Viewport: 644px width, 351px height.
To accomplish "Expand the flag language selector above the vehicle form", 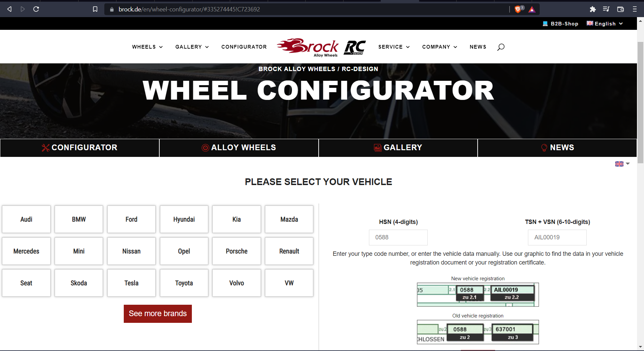I will [622, 164].
